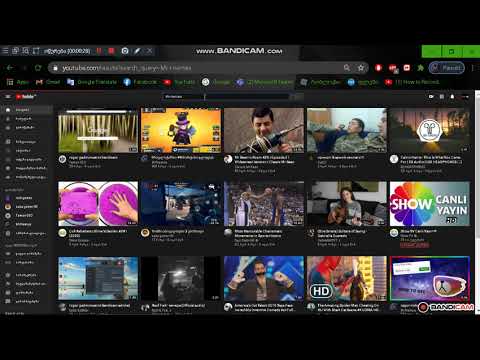Focus the YouTube search field

point(226,97)
